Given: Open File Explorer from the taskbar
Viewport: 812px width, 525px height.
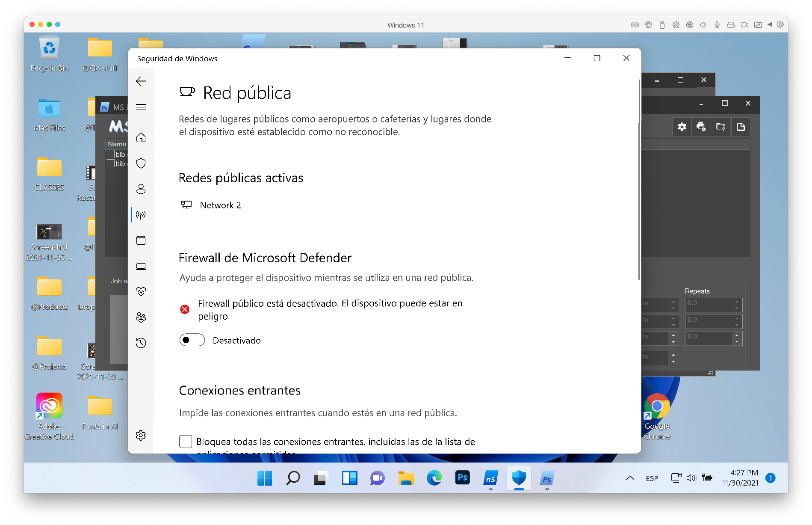Looking at the screenshot, I should [406, 478].
